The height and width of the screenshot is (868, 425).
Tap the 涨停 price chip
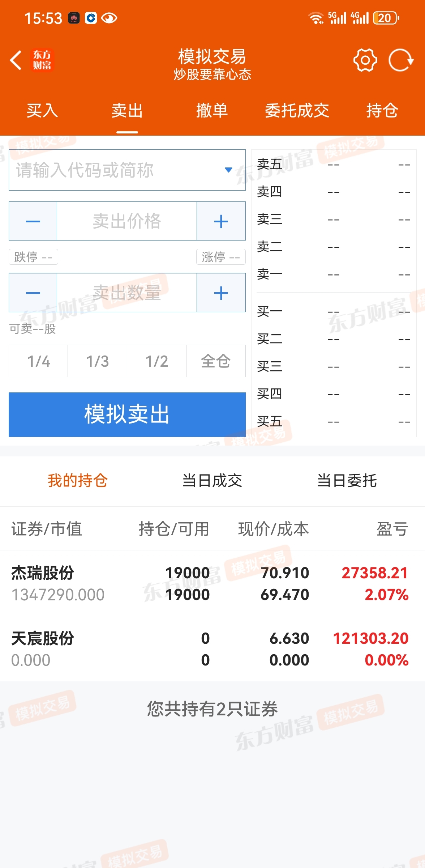(221, 257)
